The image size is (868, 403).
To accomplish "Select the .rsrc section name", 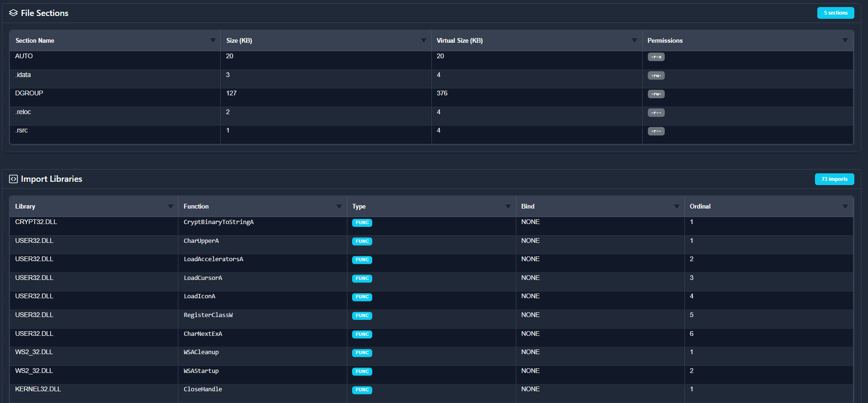I will 22,131.
